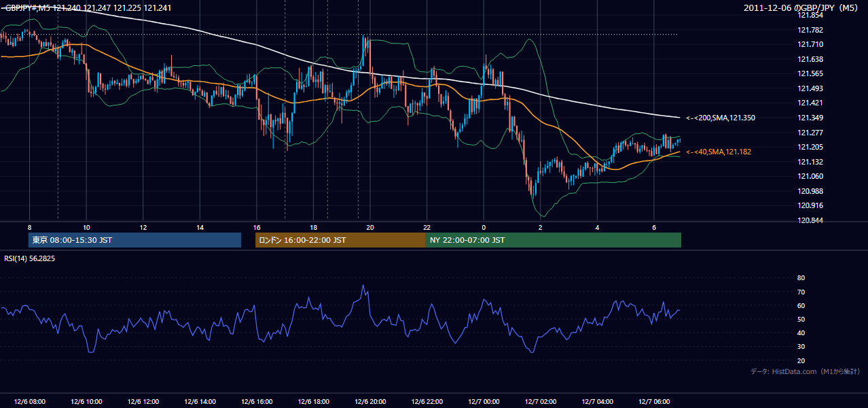Click bottom axis date 12/7 00:00

click(x=484, y=402)
